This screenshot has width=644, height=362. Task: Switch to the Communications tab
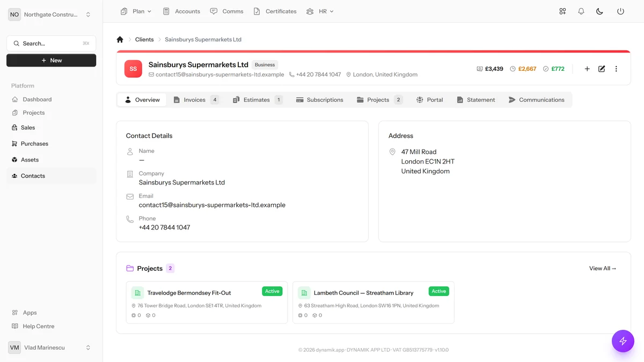[537, 100]
